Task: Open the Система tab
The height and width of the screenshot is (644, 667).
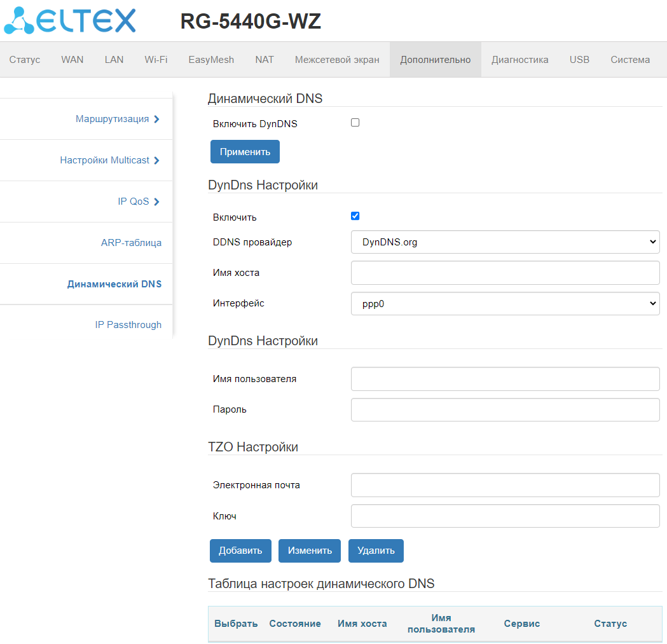Action: (x=630, y=60)
